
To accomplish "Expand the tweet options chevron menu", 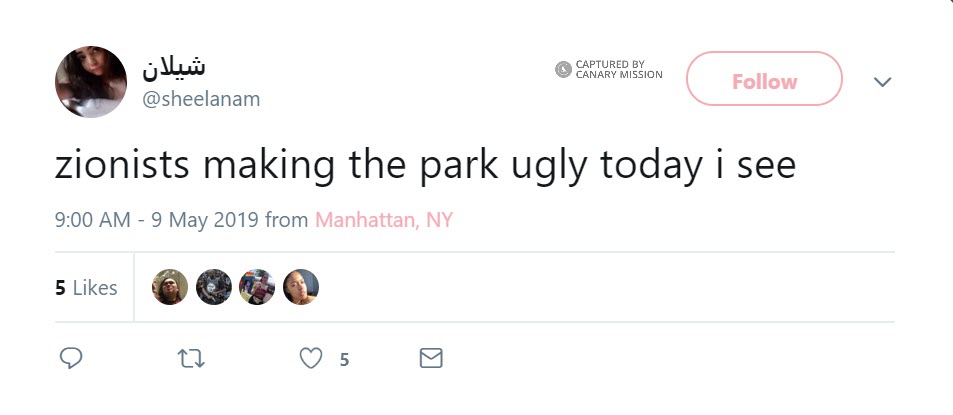I will point(882,82).
